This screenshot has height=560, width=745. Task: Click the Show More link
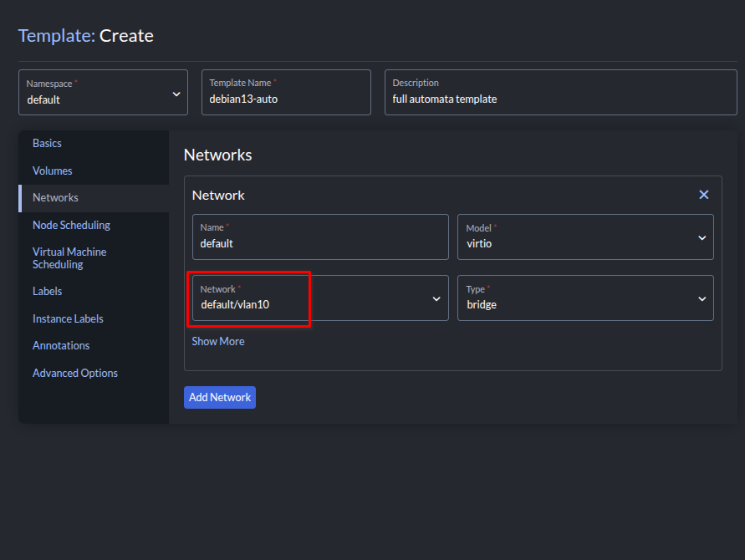(218, 341)
